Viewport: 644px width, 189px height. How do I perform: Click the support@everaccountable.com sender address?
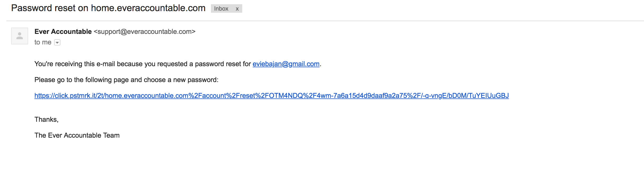[x=144, y=31]
